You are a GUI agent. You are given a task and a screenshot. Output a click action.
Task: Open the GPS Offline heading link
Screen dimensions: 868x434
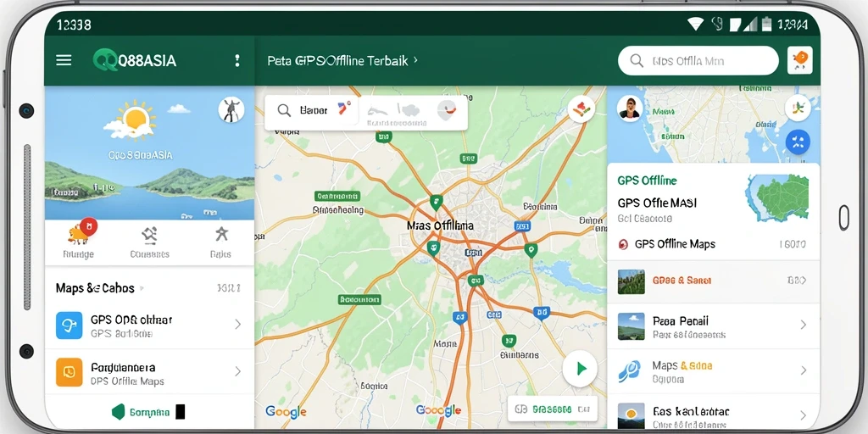647,181
